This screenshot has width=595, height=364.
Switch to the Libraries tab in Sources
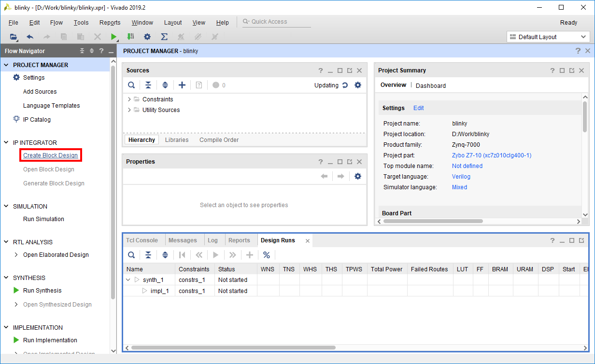tap(177, 140)
